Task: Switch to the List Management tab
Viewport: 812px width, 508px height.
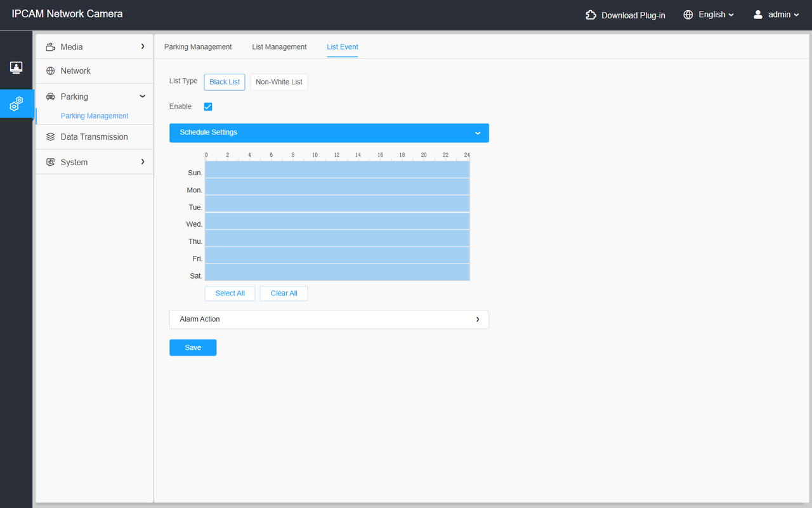Action: coord(279,47)
